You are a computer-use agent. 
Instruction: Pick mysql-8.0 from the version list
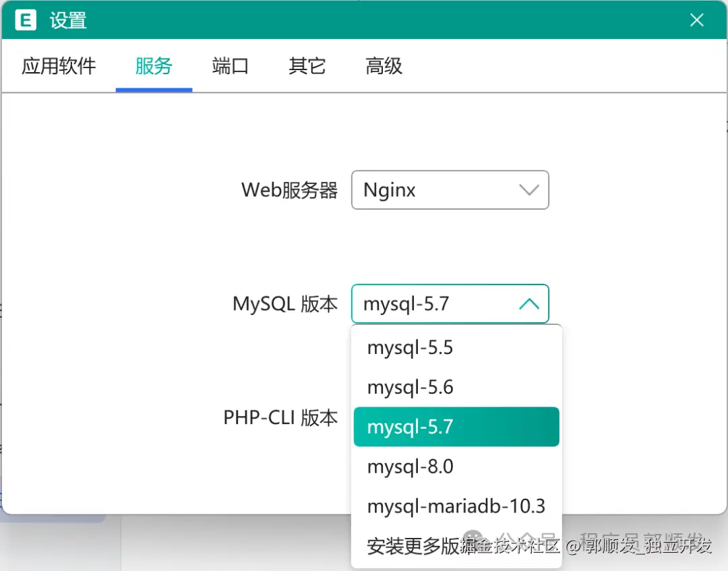(456, 467)
